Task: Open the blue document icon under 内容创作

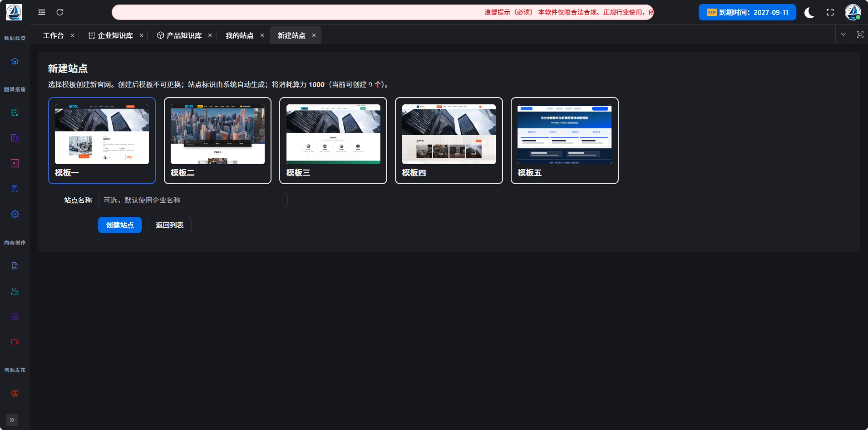Action: click(15, 266)
